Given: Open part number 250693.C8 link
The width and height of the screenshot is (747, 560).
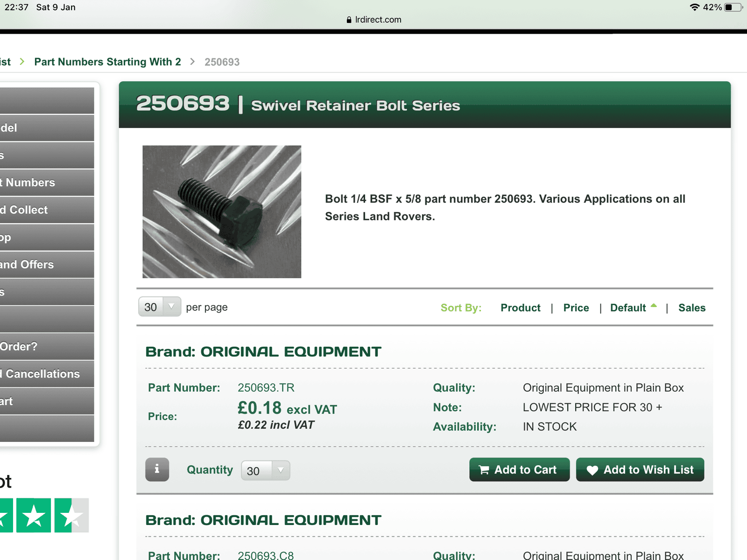Looking at the screenshot, I should pyautogui.click(x=266, y=555).
